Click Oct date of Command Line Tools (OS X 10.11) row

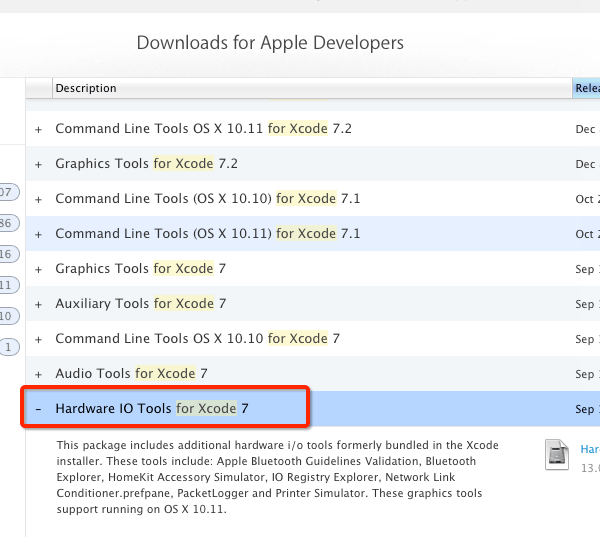(x=587, y=234)
